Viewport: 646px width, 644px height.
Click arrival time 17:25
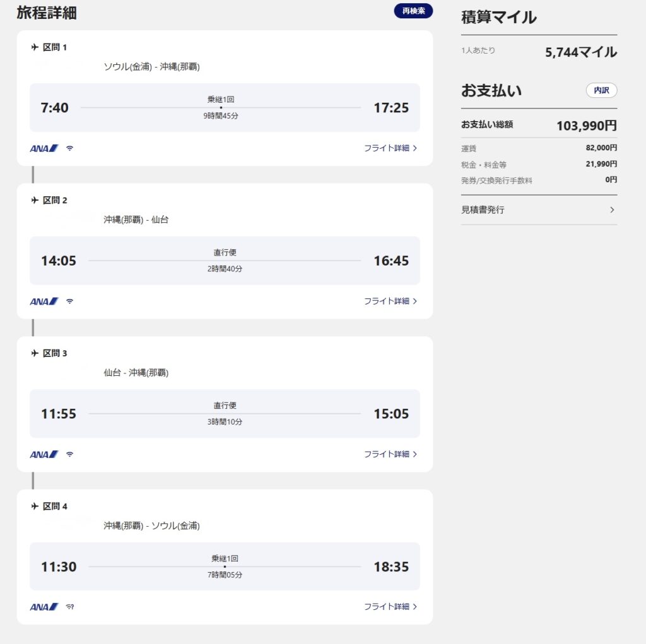391,108
